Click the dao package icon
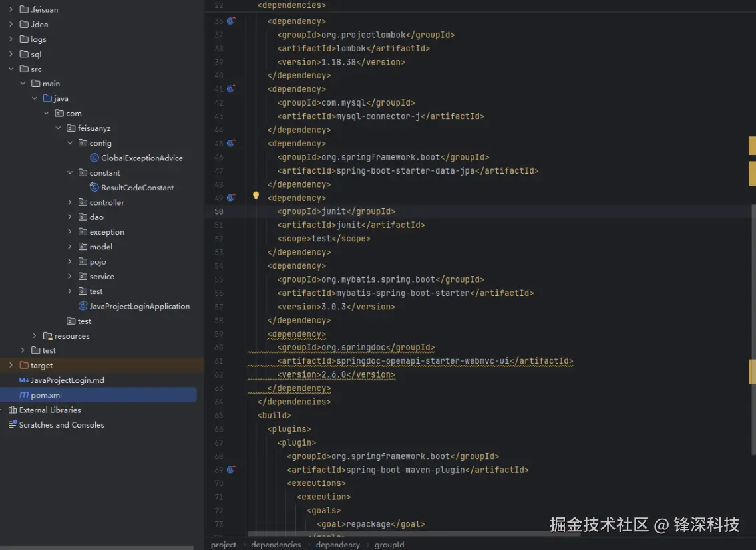This screenshot has width=756, height=550. (83, 217)
